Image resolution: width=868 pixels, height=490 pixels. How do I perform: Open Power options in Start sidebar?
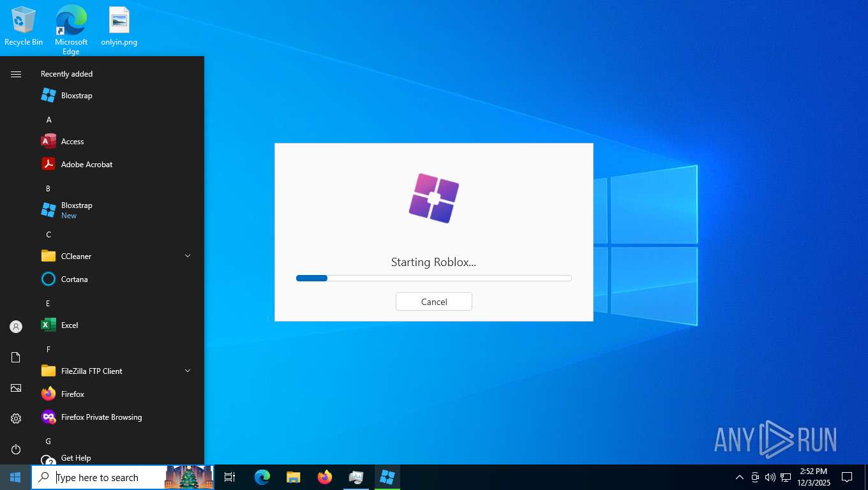16,449
